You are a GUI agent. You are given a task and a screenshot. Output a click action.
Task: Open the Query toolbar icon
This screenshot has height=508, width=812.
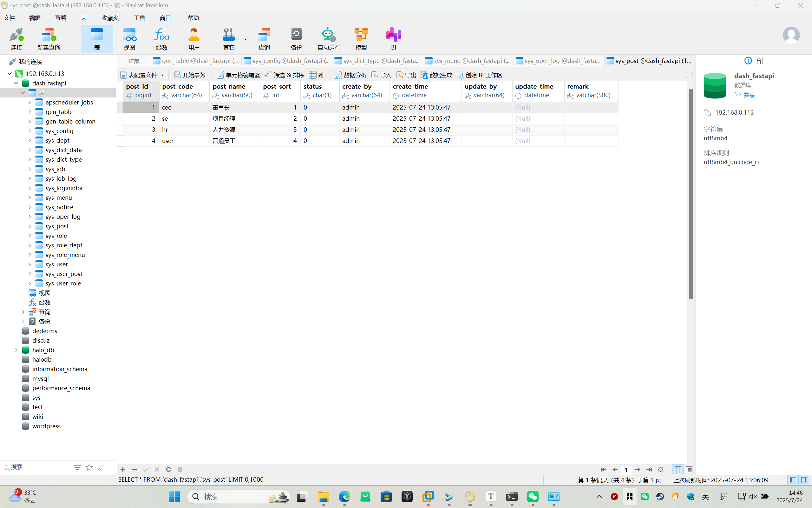point(264,39)
